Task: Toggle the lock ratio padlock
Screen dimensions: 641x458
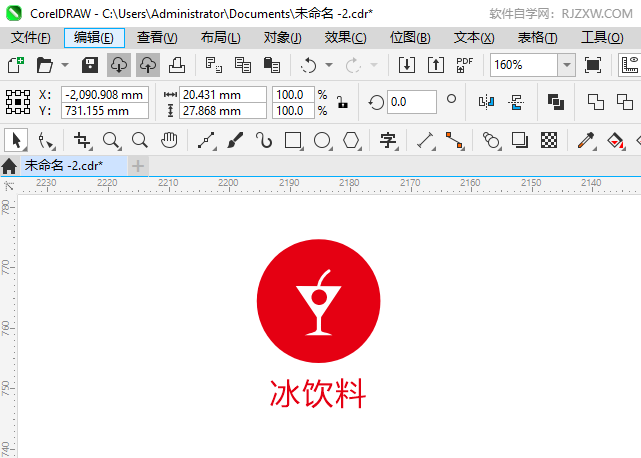Action: [343, 102]
